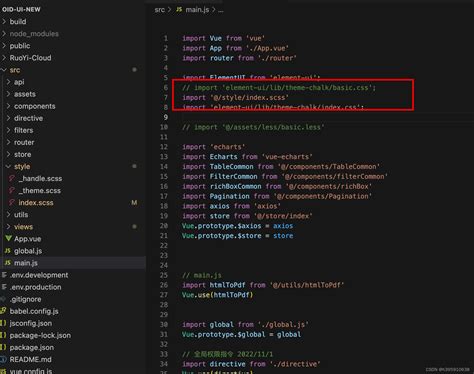Click the JSON icon beside package-lock.json
474x374 pixels.
point(3,335)
